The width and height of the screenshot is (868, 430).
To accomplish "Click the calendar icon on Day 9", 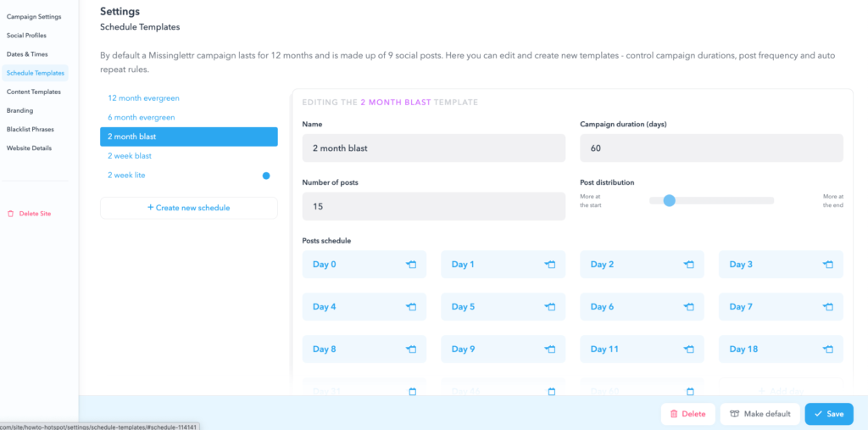I will 550,349.
